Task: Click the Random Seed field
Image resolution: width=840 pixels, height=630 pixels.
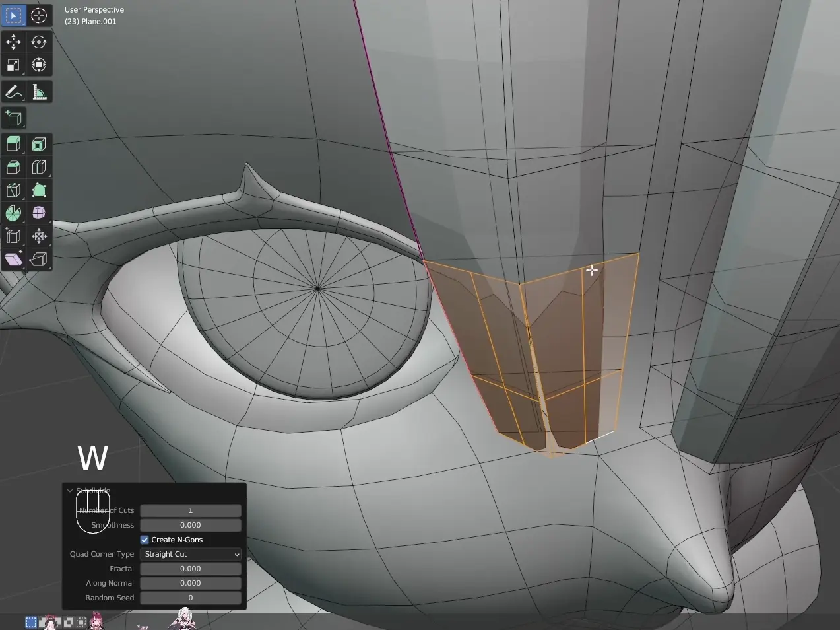Action: point(191,598)
